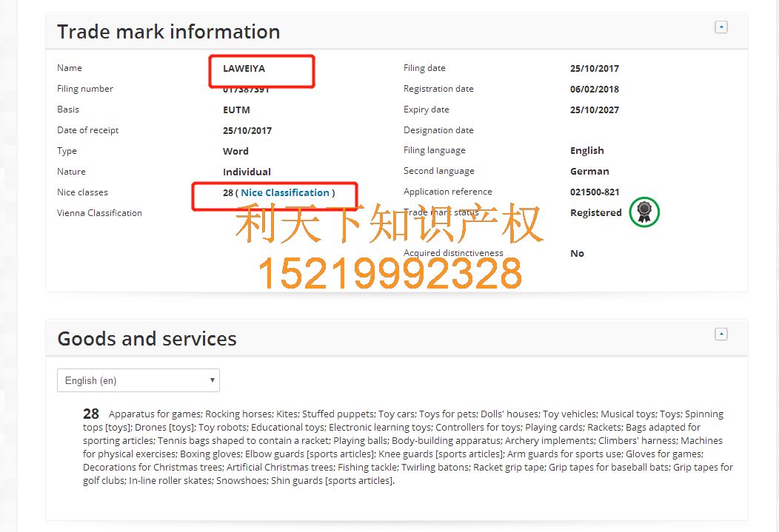Select the registration date 06/02/2018
The image size is (779, 532).
pyautogui.click(x=594, y=90)
